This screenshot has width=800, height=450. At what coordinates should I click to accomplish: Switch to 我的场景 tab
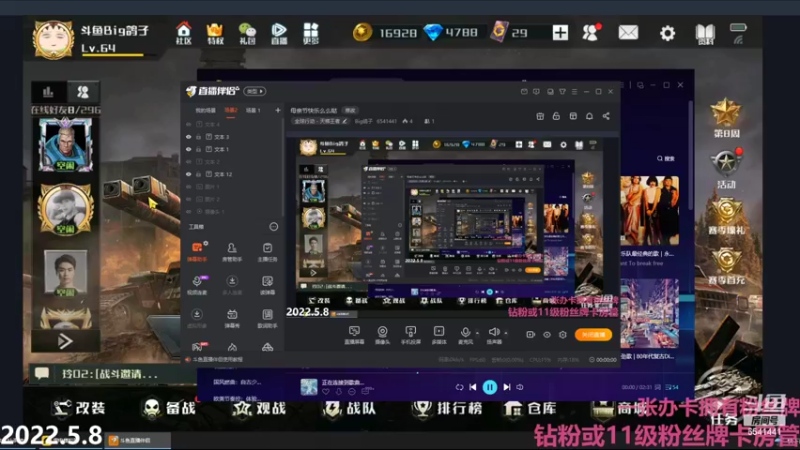point(205,110)
